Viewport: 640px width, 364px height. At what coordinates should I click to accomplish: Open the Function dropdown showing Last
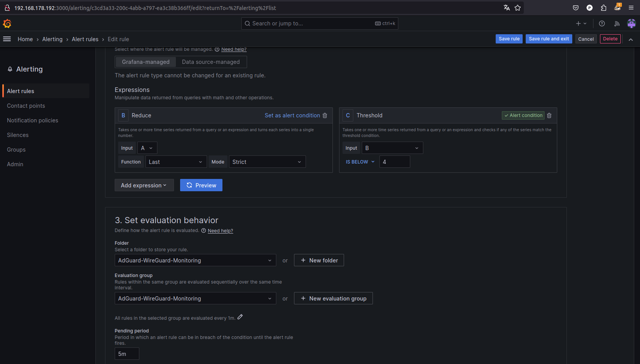[x=176, y=162]
